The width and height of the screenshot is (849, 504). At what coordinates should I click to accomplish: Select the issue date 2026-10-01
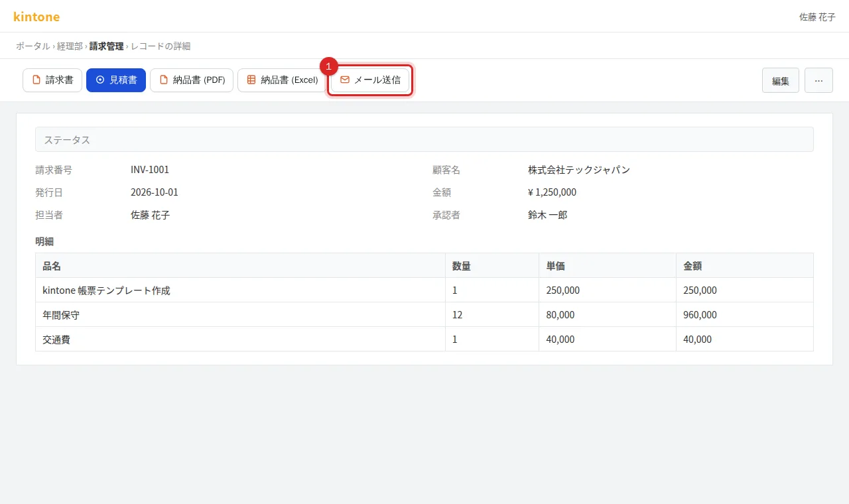[x=155, y=192]
